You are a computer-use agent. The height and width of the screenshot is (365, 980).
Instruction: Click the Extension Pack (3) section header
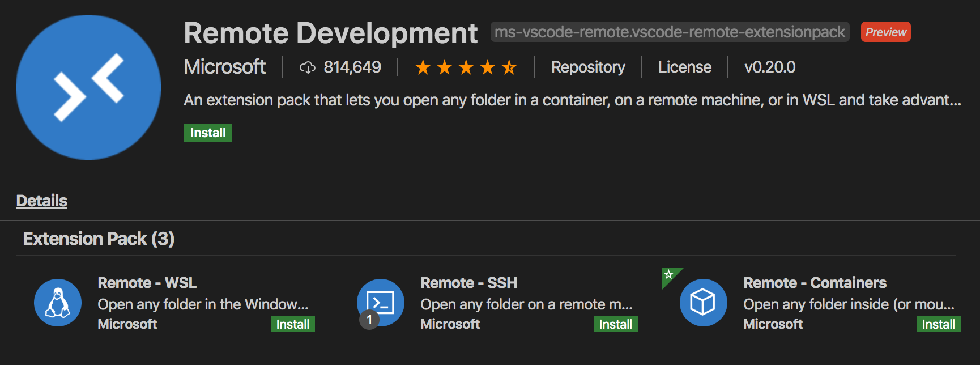point(99,239)
